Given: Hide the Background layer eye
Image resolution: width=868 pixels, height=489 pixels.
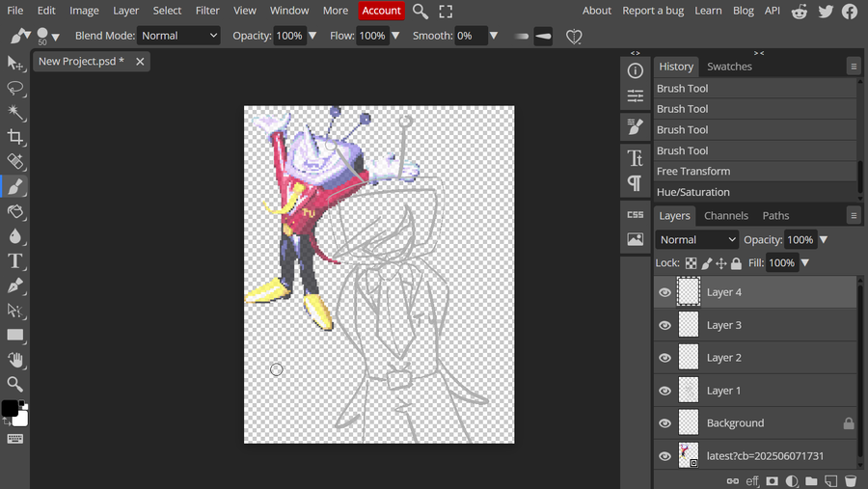Looking at the screenshot, I should (665, 423).
